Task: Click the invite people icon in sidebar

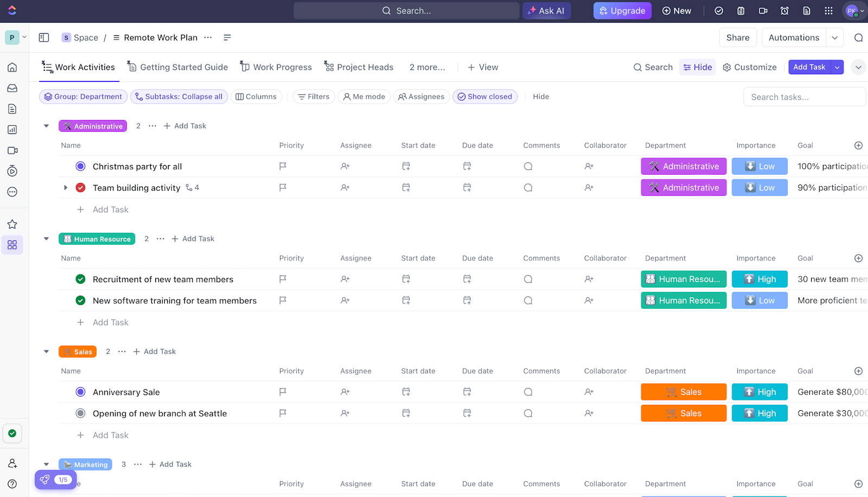Action: pos(12,463)
